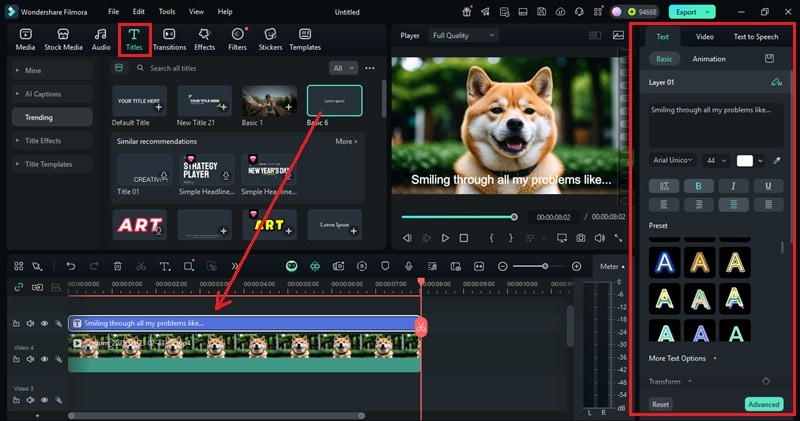Mute the Video 4 track
The height and width of the screenshot is (421, 800).
(30, 359)
